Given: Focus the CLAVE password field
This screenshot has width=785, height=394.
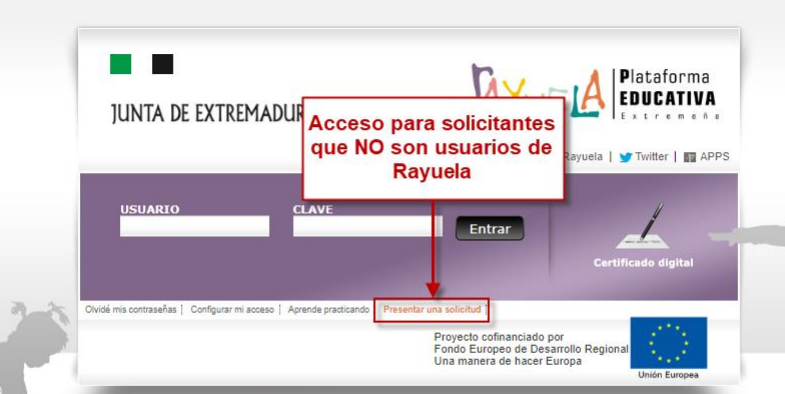Looking at the screenshot, I should (x=367, y=226).
